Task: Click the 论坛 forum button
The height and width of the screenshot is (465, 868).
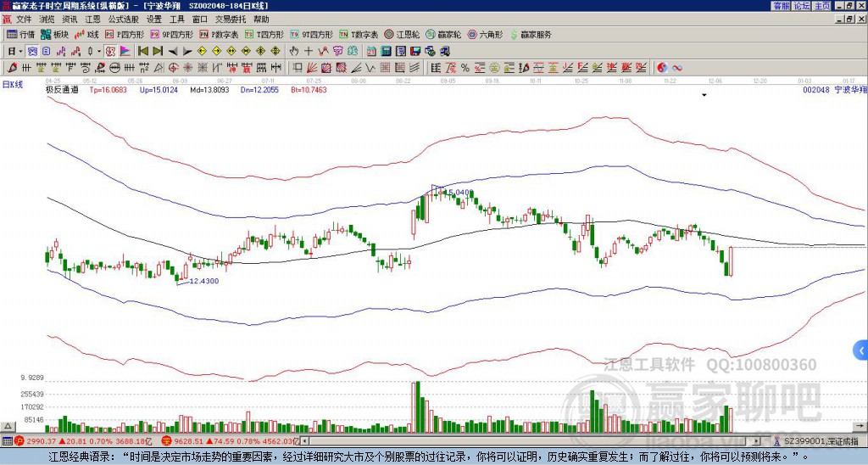Action: pos(801,5)
